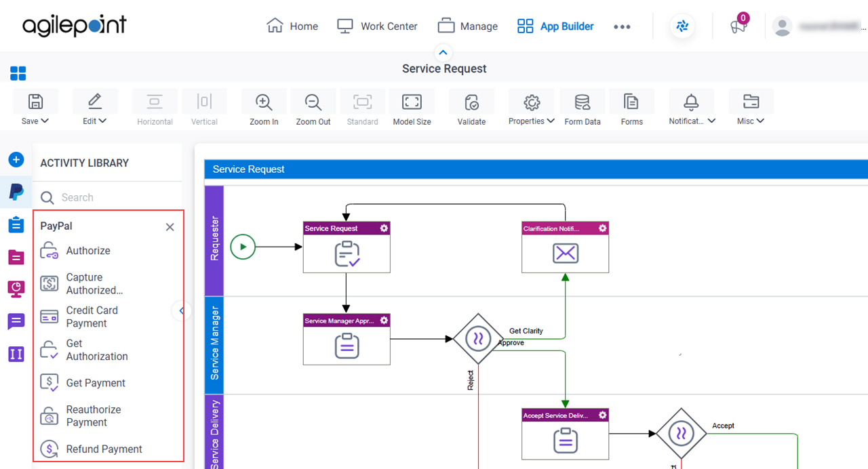Click the Zoom In magnifier icon
The image size is (868, 469).
click(x=264, y=102)
